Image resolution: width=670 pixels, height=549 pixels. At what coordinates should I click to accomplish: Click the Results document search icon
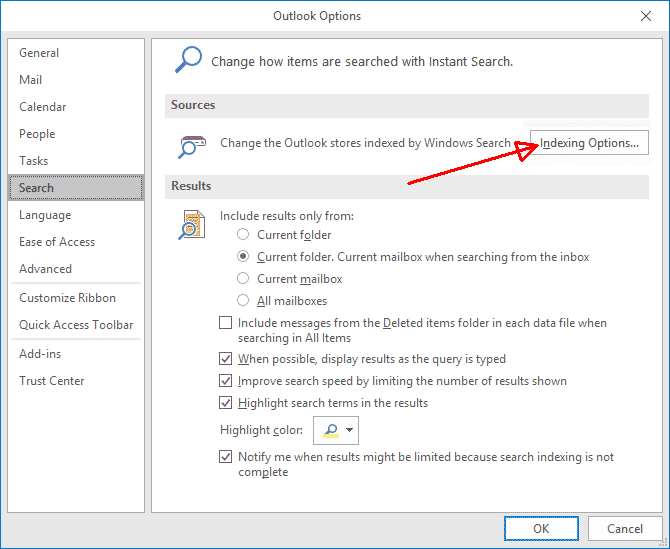(x=192, y=225)
